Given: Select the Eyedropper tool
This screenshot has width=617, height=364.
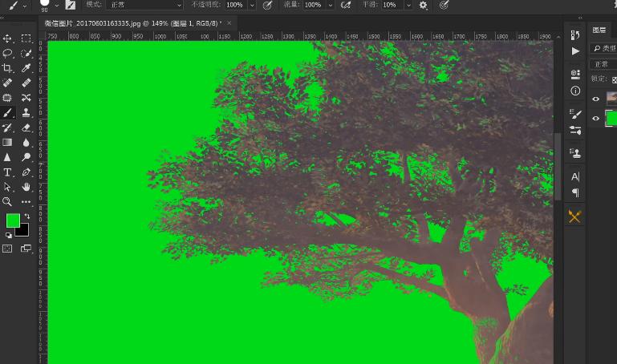Looking at the screenshot, I should click(x=26, y=68).
